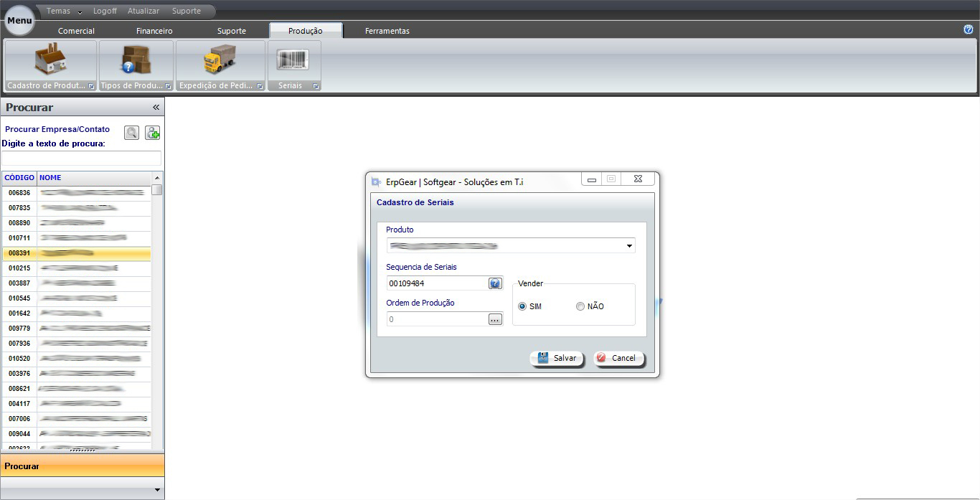Click the add contact icon in Procurar
The image size is (980, 500).
click(x=152, y=133)
